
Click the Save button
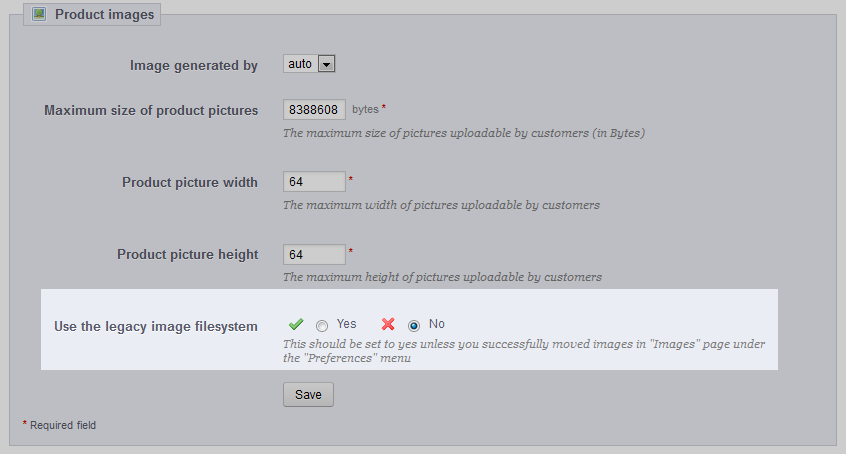308,395
